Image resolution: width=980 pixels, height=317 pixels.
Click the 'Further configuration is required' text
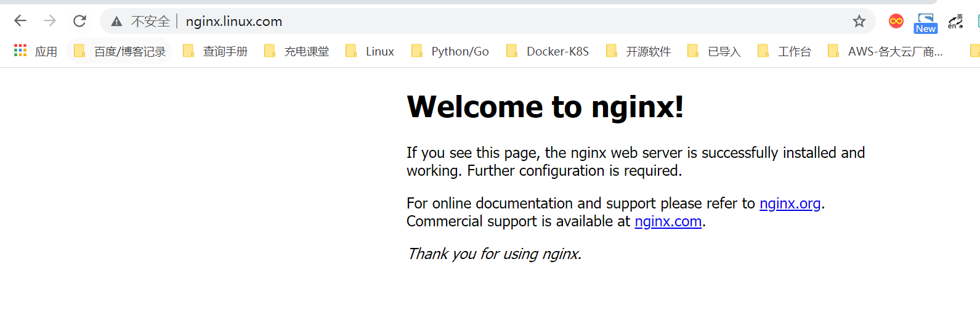[x=575, y=171]
